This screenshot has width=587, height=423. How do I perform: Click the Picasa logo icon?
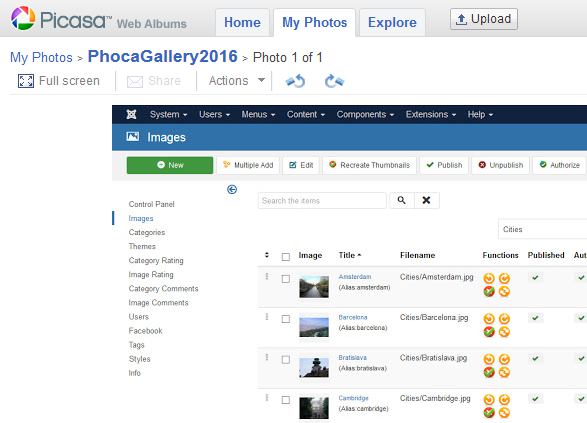pos(22,18)
